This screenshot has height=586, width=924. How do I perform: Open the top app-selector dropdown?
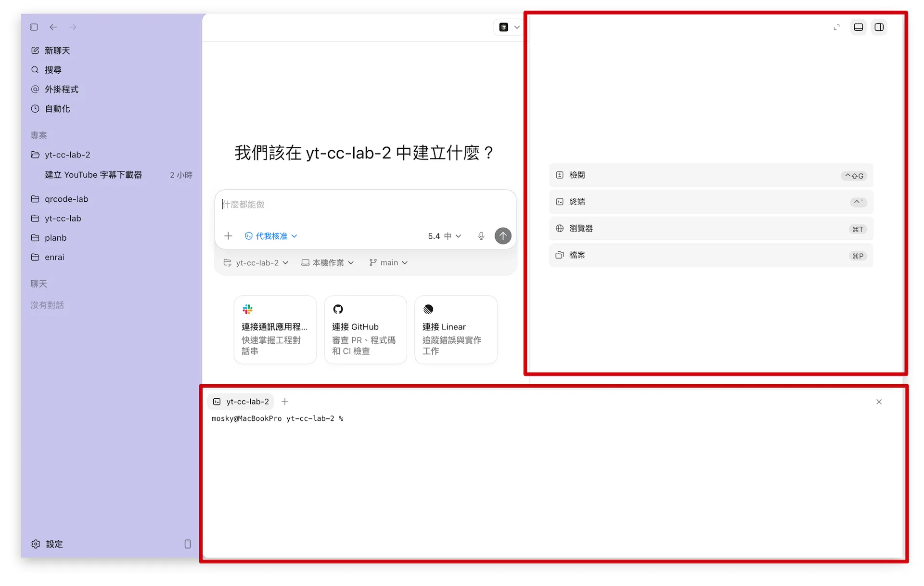(x=509, y=27)
